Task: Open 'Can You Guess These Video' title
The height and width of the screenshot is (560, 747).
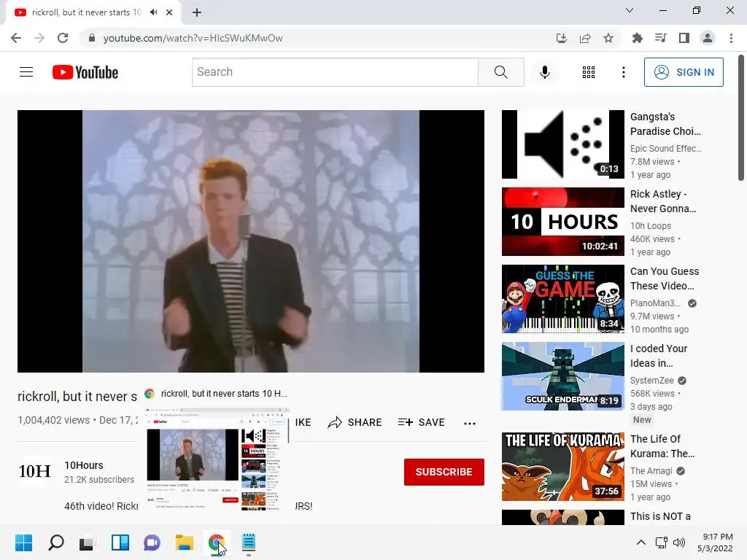Action: 665,279
